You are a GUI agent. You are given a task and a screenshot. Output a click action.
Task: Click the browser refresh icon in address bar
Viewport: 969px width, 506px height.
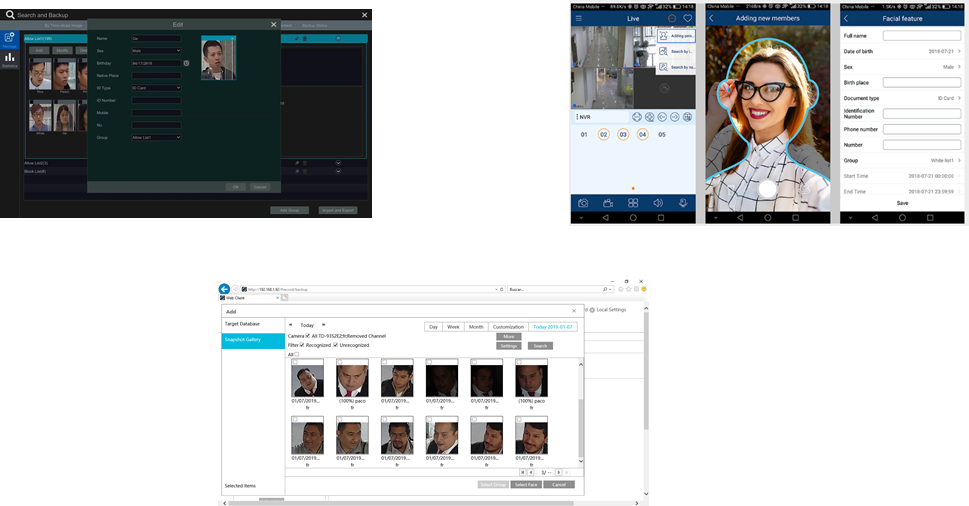[x=502, y=289]
